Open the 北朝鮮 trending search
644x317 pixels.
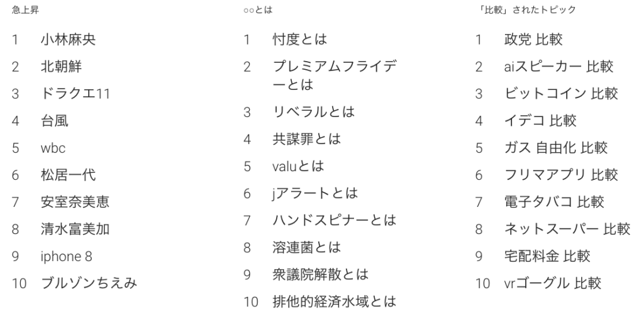coord(62,67)
